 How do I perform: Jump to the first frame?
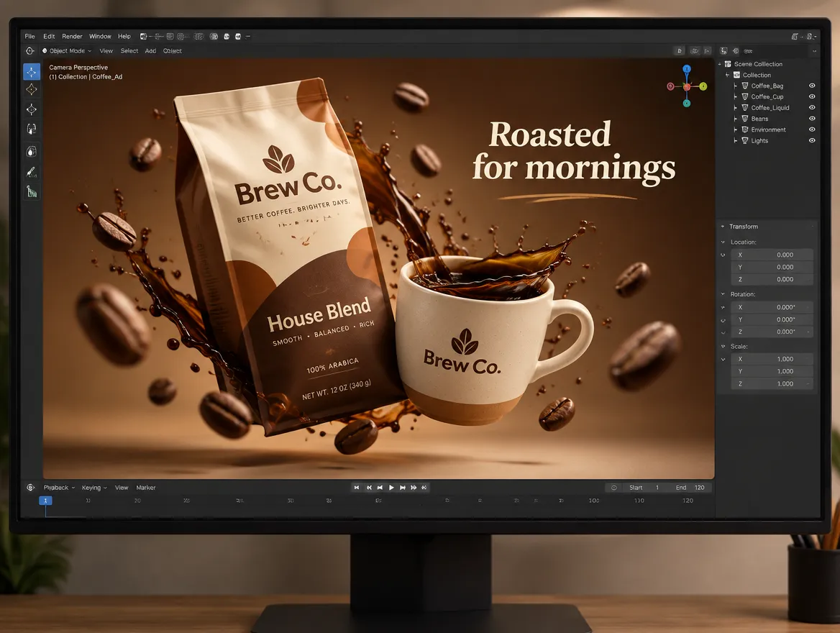[x=357, y=487]
